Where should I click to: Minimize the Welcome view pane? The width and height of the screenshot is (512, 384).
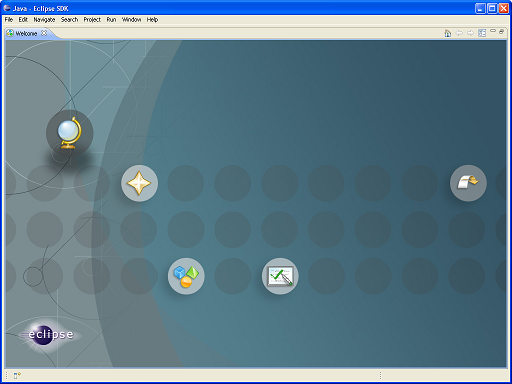point(493,31)
